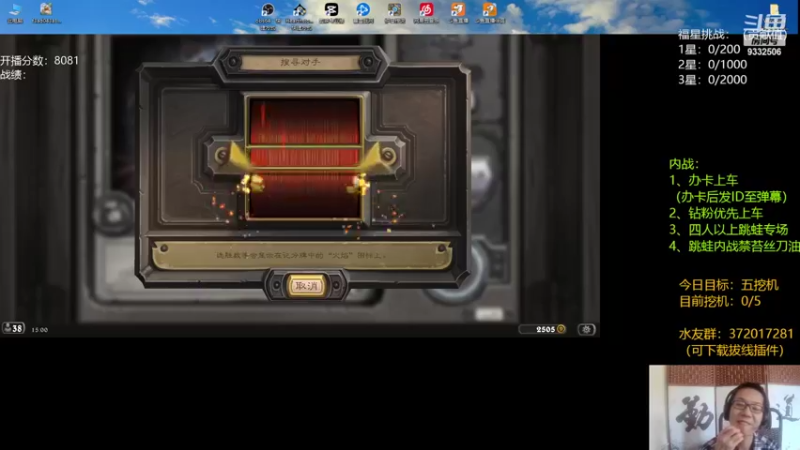800x450 pixels.
Task: Click the 钻粉优先上车 rule line
Action: click(x=716, y=213)
